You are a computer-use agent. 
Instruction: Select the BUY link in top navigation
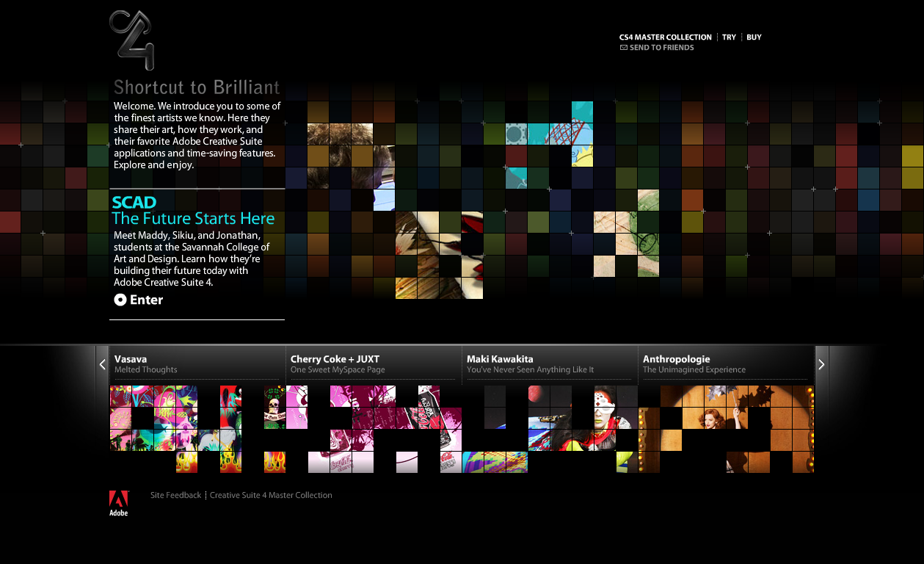(x=754, y=37)
